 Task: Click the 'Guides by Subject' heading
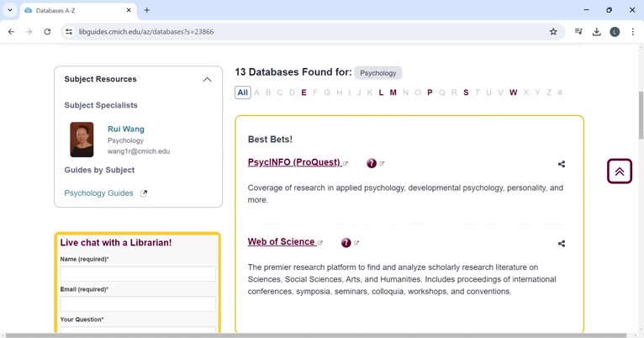(x=99, y=170)
